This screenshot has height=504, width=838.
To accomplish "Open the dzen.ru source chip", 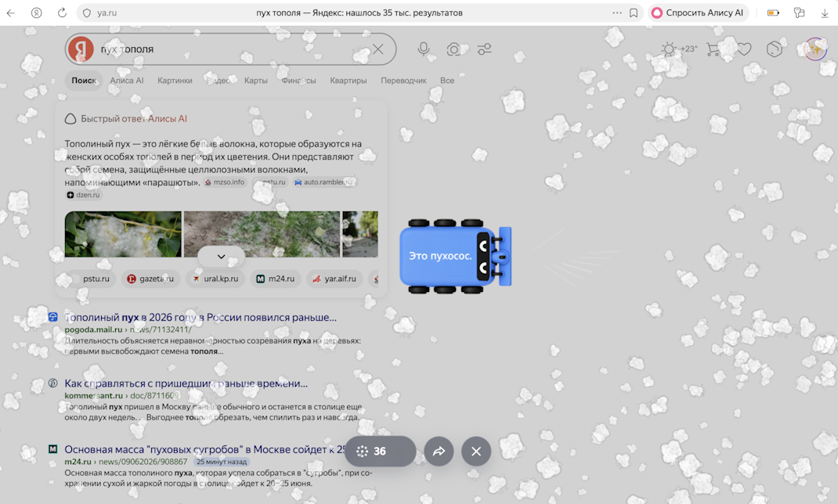I will point(83,195).
